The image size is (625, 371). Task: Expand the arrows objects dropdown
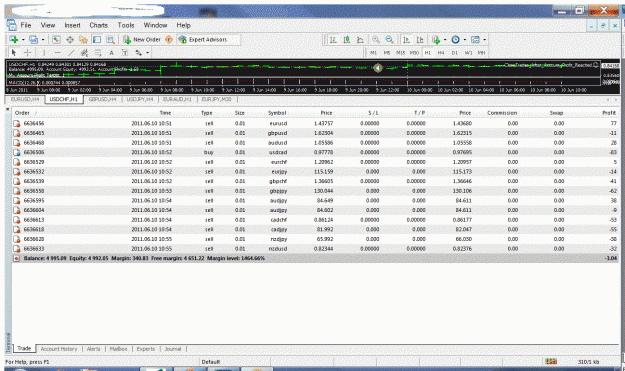[x=147, y=53]
